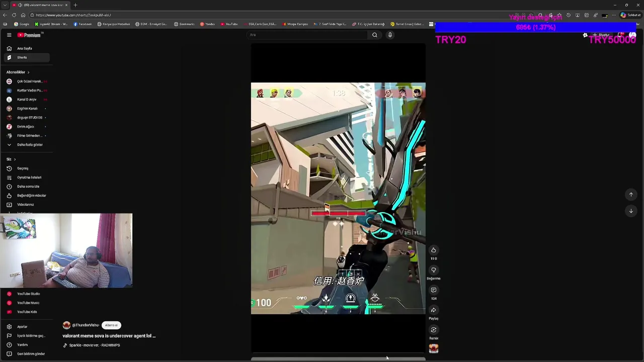
Task: Click the YouTube search field
Action: (307, 35)
